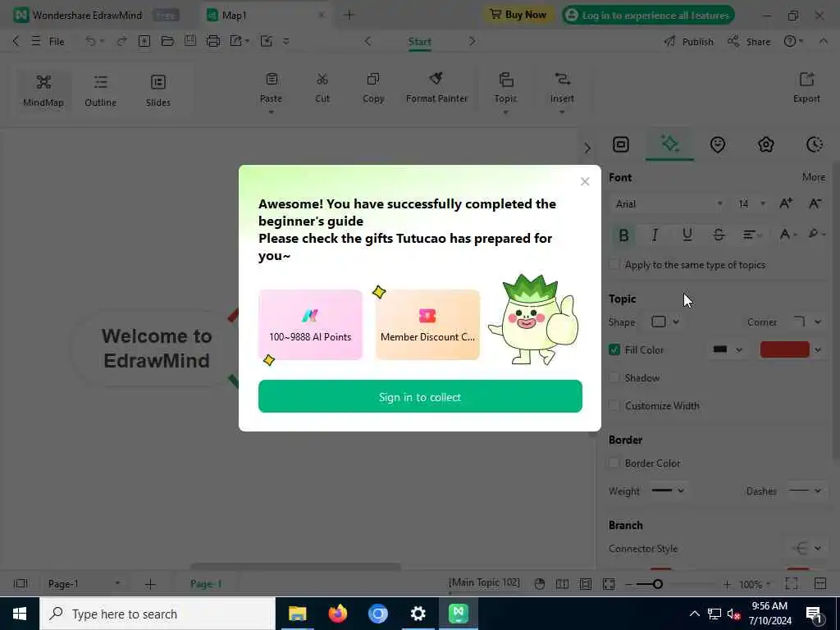Viewport: 840px width, 630px height.
Task: Open Outline view mode
Action: coord(100,90)
